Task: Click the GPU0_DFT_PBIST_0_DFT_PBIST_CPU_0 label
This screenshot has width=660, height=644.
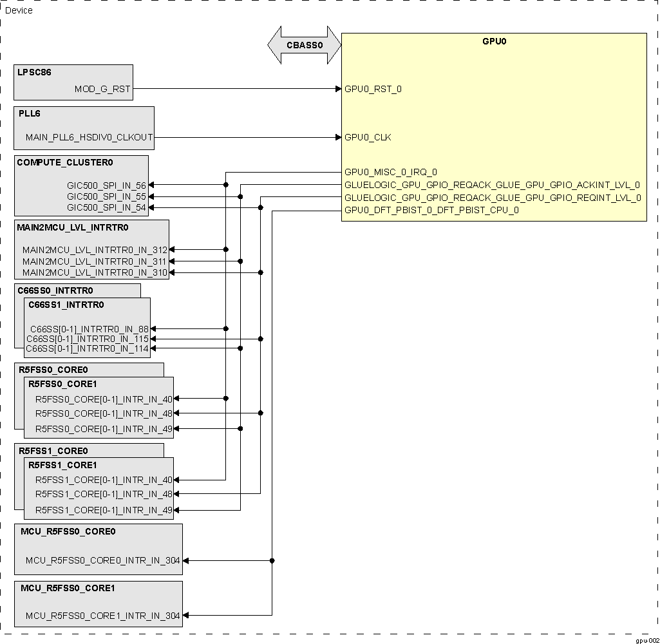Action: tap(431, 210)
